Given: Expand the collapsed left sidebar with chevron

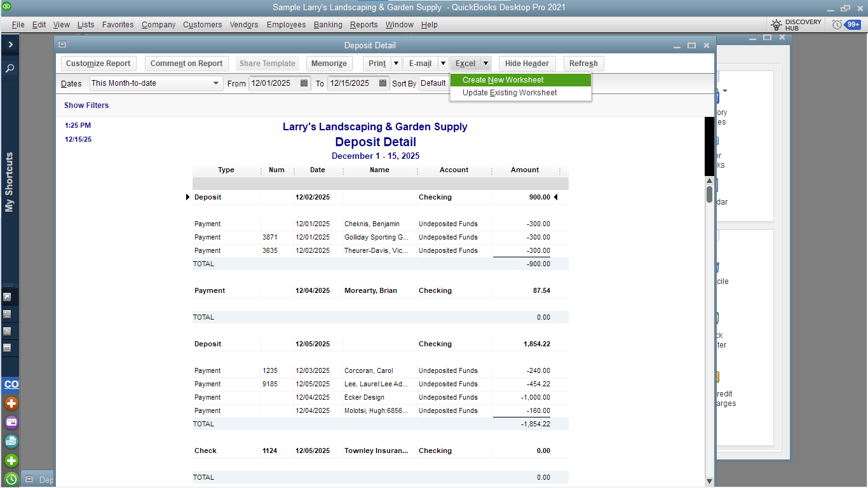Looking at the screenshot, I should [10, 44].
